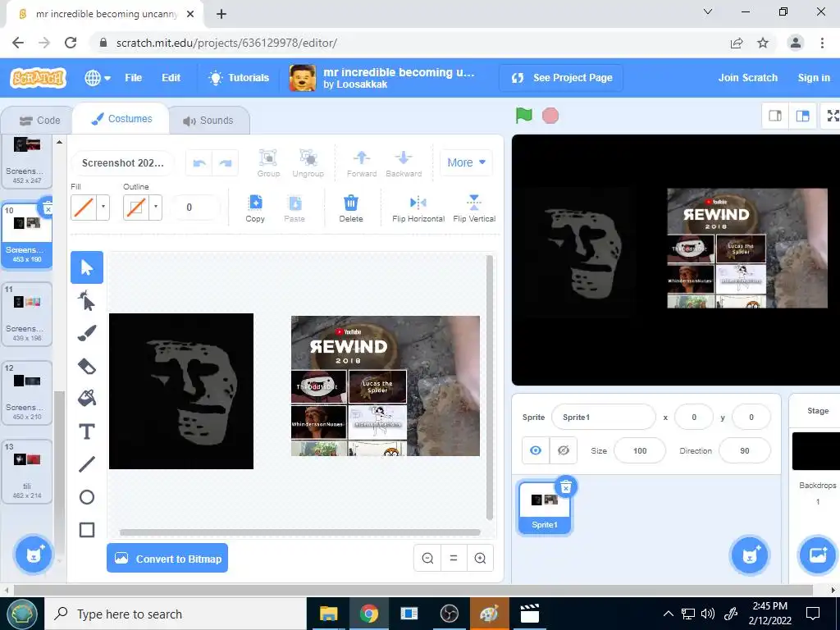Move selection Backward
The image size is (840, 630).
click(404, 163)
